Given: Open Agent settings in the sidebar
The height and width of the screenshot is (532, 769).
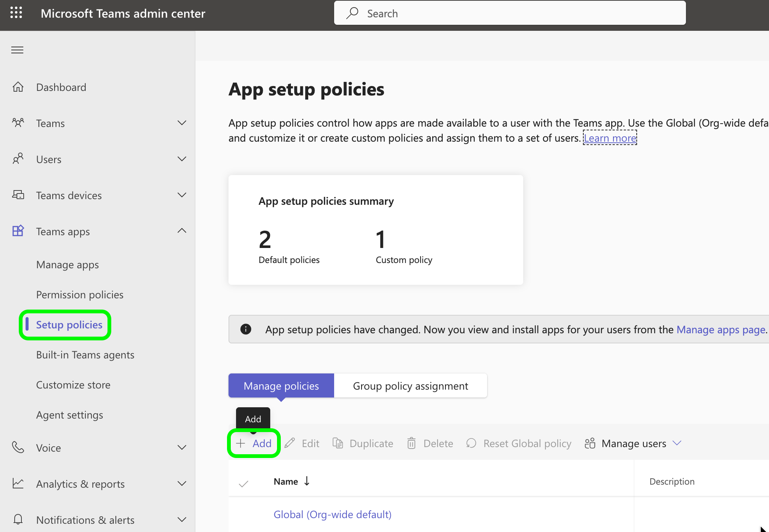Looking at the screenshot, I should point(70,415).
